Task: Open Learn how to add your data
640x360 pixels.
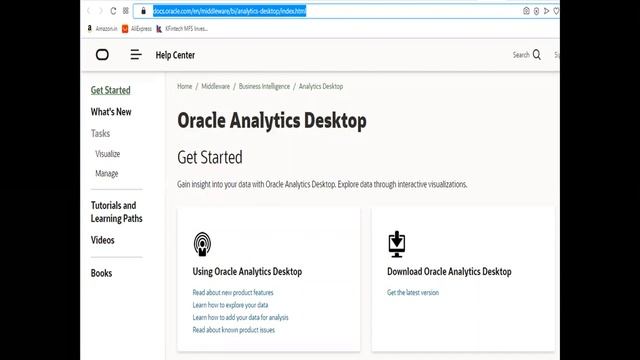Action: pyautogui.click(x=240, y=317)
